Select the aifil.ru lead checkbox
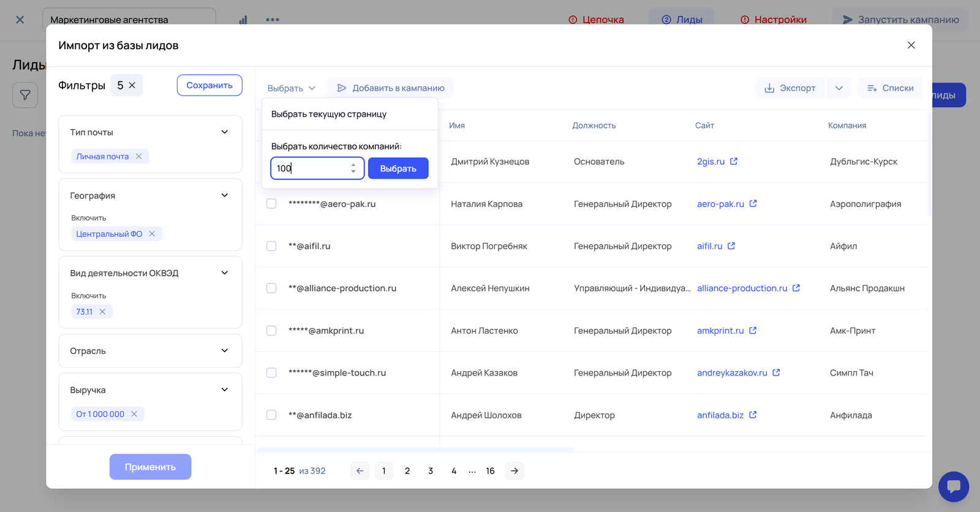 [x=271, y=246]
